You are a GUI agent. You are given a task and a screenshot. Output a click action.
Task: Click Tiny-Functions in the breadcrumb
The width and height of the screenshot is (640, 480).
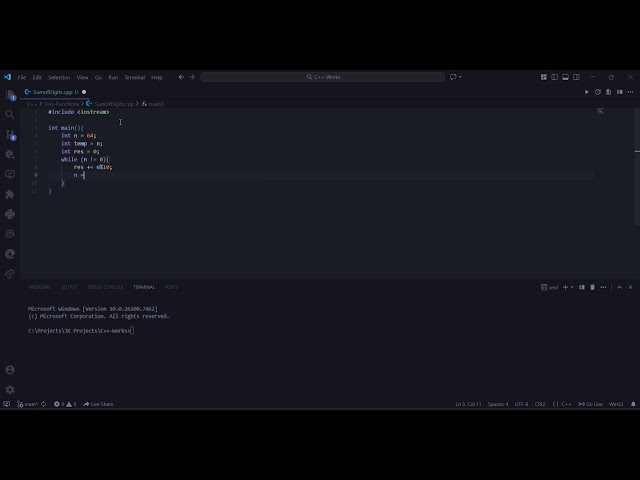point(62,104)
